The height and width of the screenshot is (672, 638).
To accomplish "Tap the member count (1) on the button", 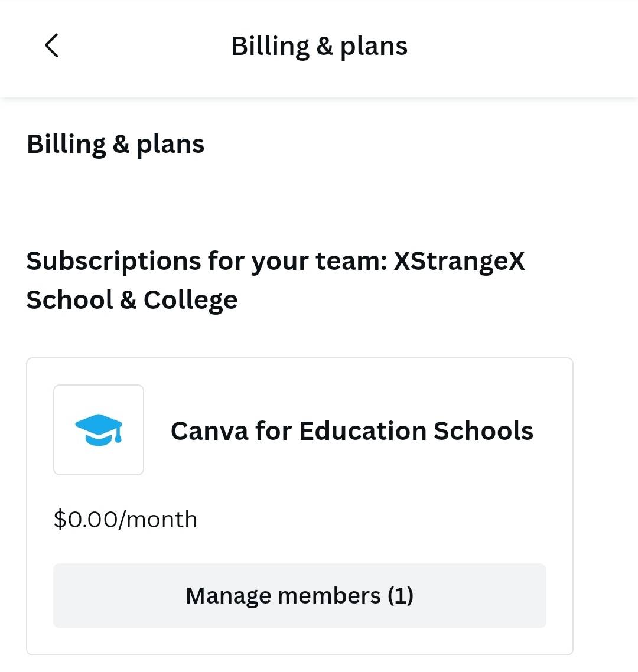I will (401, 595).
